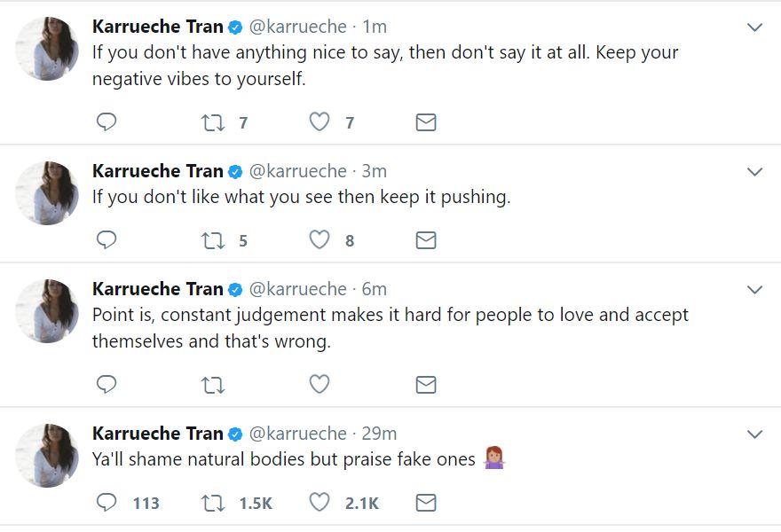Expand options chevron on the 29m tweet
781x532 pixels.
click(x=755, y=434)
